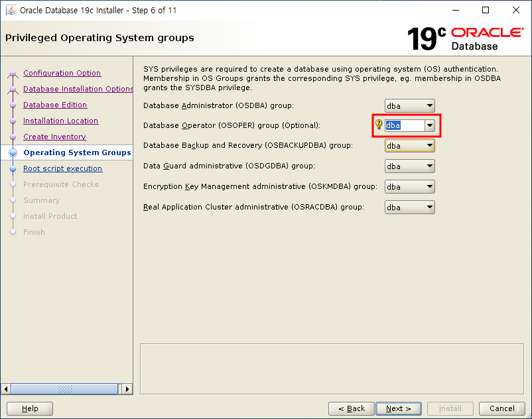The width and height of the screenshot is (532, 419).
Task: Go to Installation Location step
Action: pyautogui.click(x=61, y=121)
